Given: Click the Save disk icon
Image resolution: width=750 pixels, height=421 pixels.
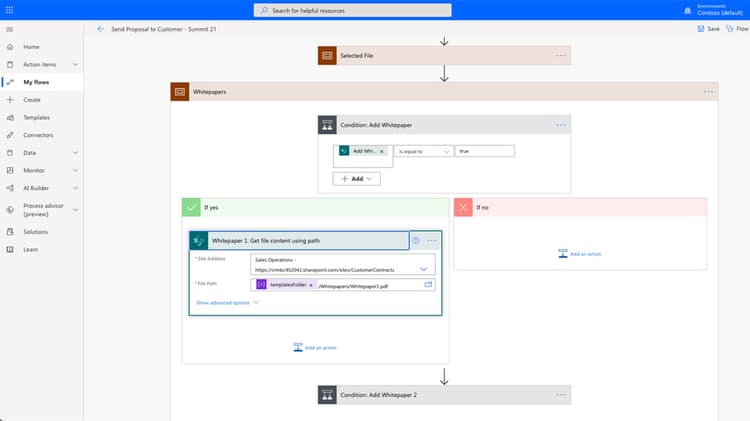Looking at the screenshot, I should [x=701, y=29].
